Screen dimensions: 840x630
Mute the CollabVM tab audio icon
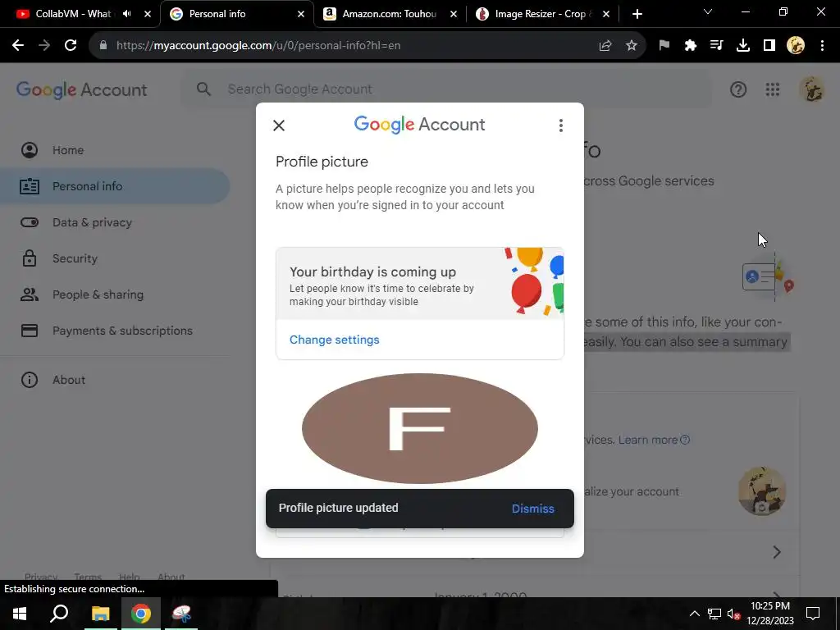point(127,14)
